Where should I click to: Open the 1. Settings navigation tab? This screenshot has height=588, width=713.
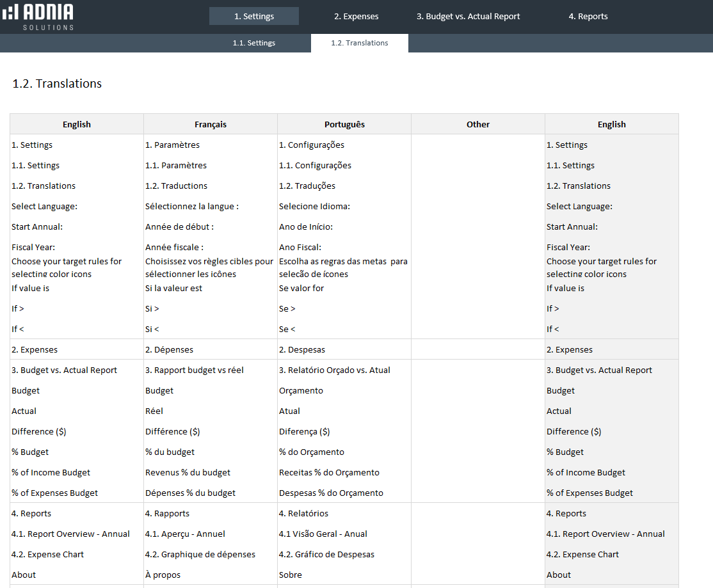tap(253, 17)
